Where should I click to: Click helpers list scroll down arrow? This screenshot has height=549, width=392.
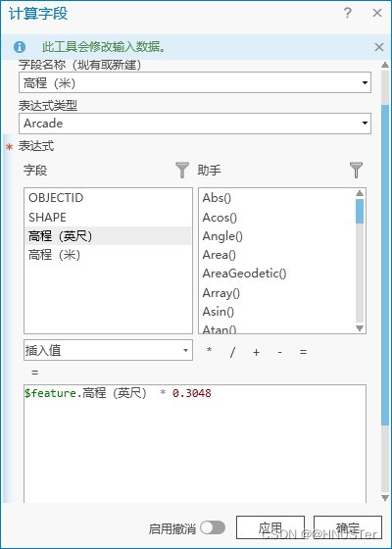click(360, 328)
